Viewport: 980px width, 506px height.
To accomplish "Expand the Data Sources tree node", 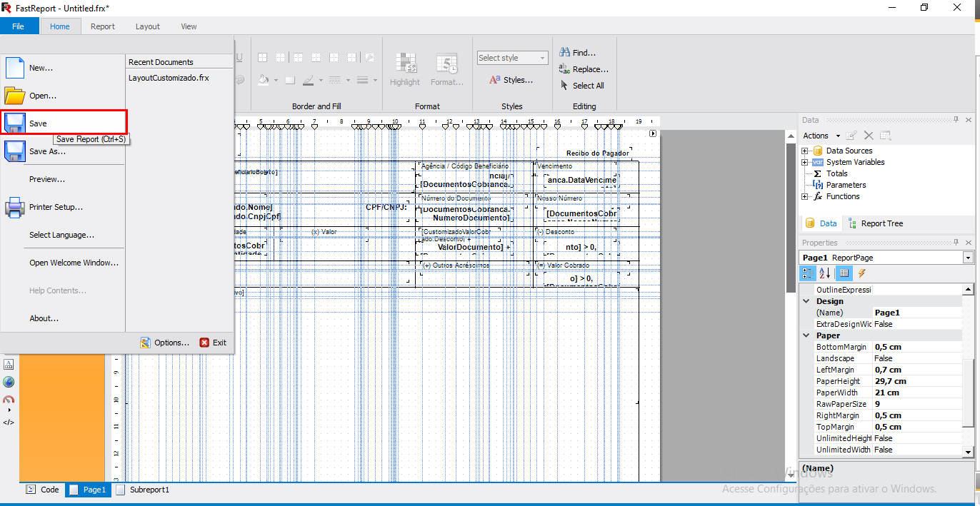I will [x=805, y=151].
